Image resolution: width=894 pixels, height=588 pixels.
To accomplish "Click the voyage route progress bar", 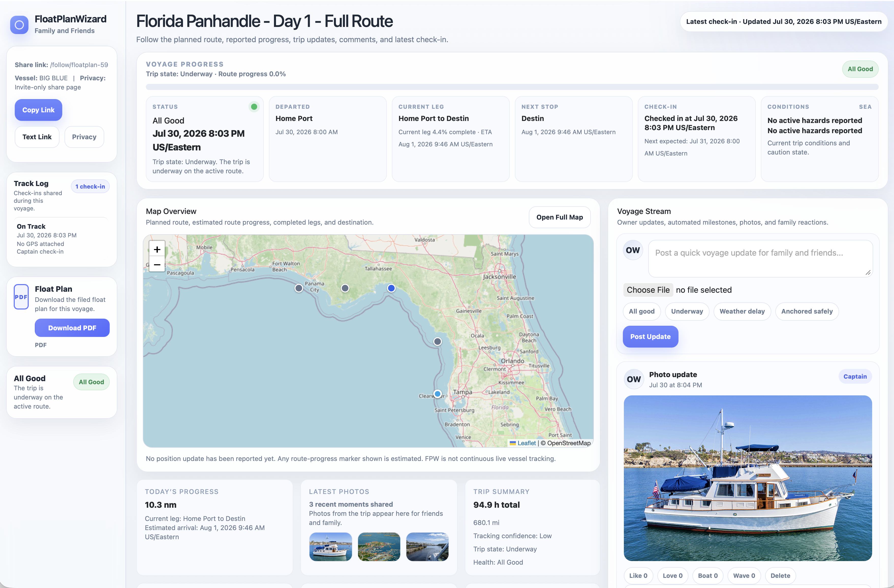I will 512,87.
